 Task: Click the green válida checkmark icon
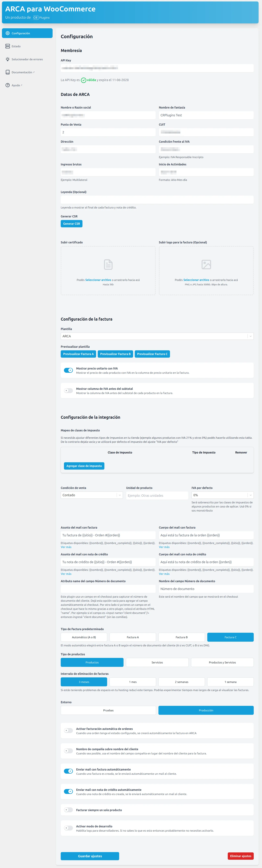pos(83,80)
